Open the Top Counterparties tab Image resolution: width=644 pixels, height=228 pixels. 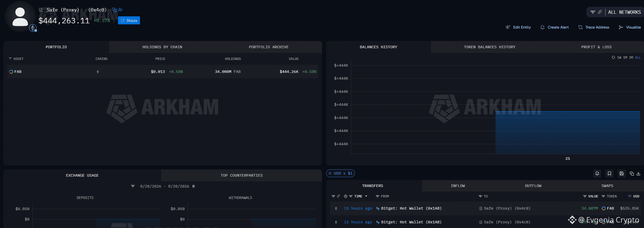click(x=241, y=175)
